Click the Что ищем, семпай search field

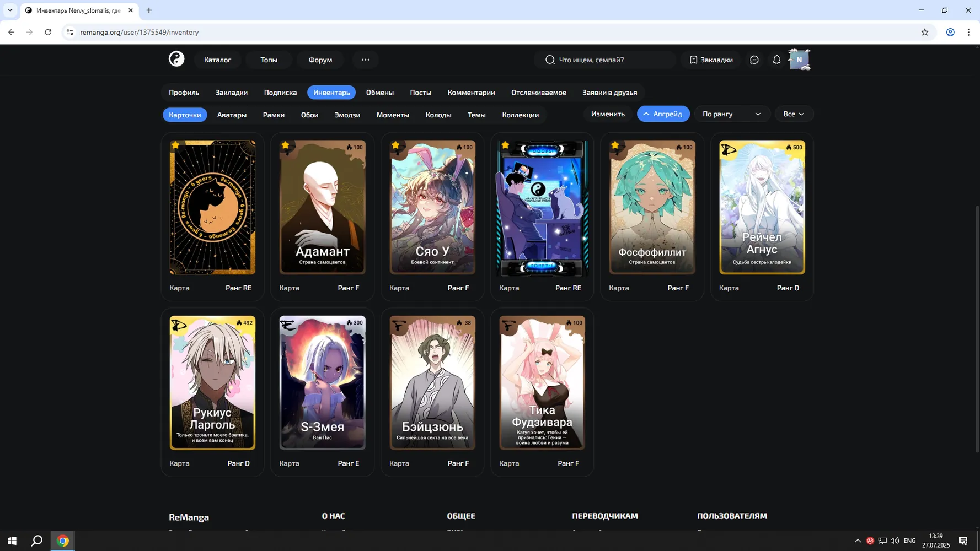[604, 60]
